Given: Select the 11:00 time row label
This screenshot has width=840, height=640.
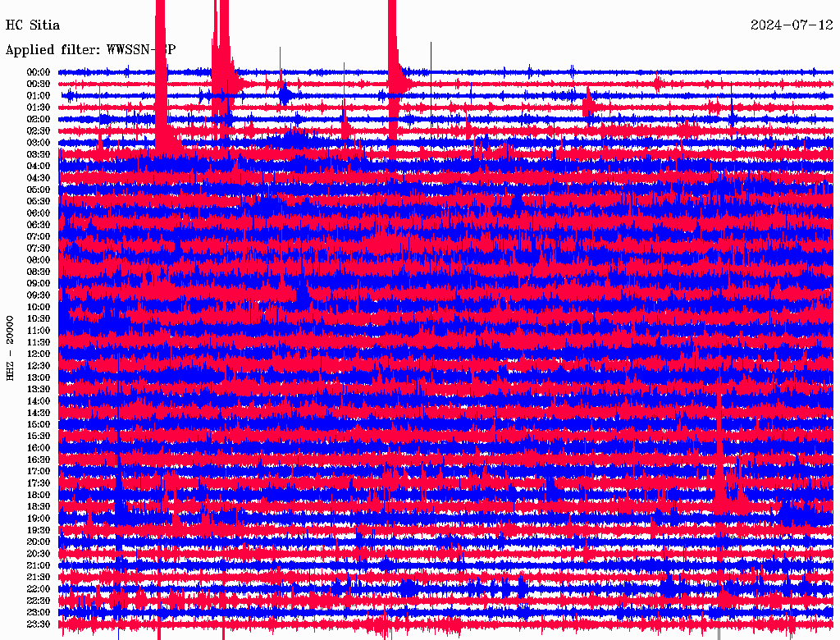Looking at the screenshot, I should (39, 330).
